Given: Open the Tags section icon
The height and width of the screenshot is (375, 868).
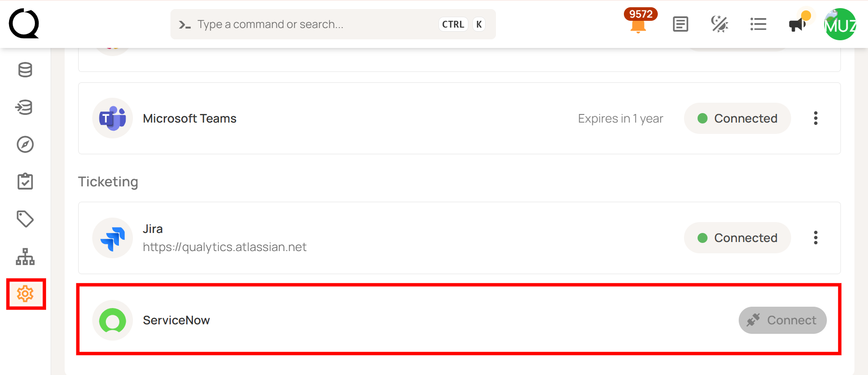Looking at the screenshot, I should click(x=25, y=218).
